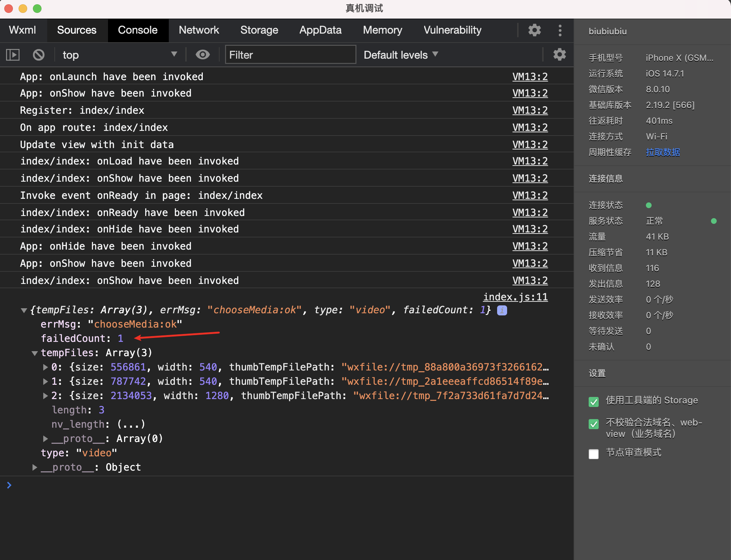Clear console with the ban icon

(39, 55)
